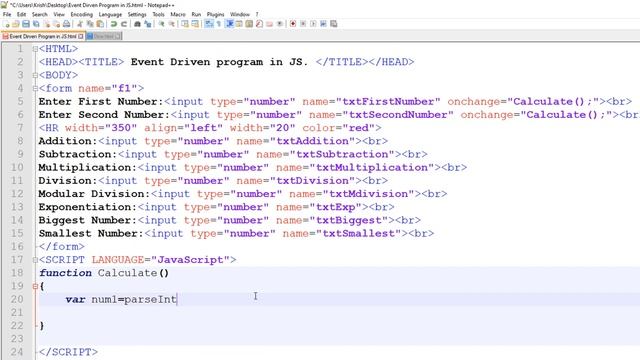The image size is (640, 360).
Task: Open the Language menu
Action: coord(110,14)
